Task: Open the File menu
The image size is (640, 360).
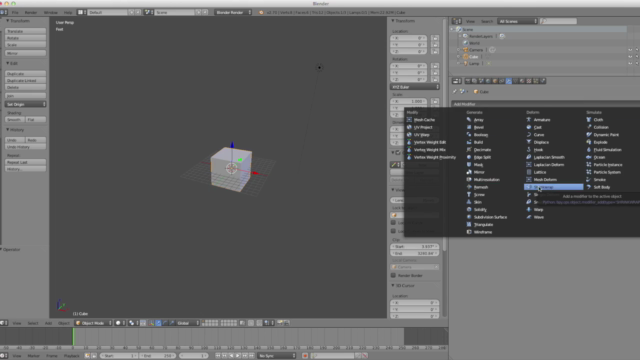Action: (x=15, y=13)
